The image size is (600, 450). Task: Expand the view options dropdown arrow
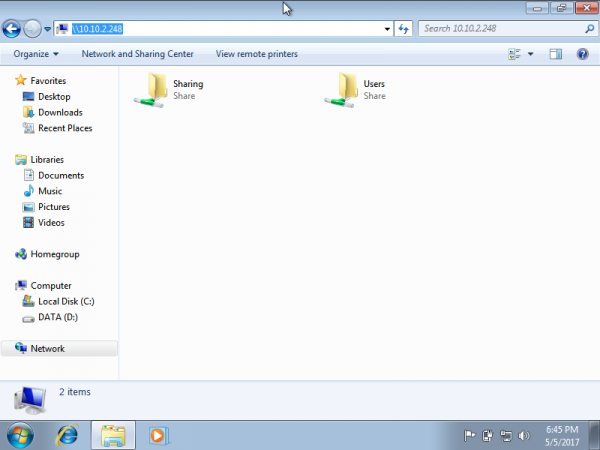pyautogui.click(x=531, y=54)
